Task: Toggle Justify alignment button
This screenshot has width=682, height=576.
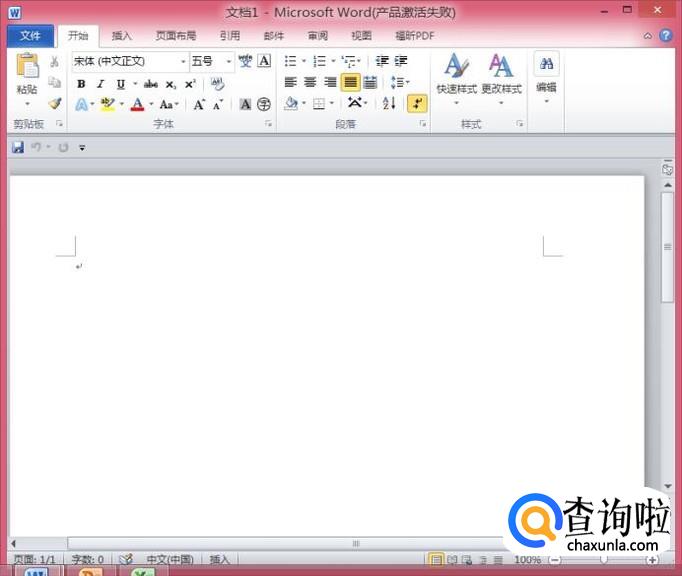Action: click(350, 82)
